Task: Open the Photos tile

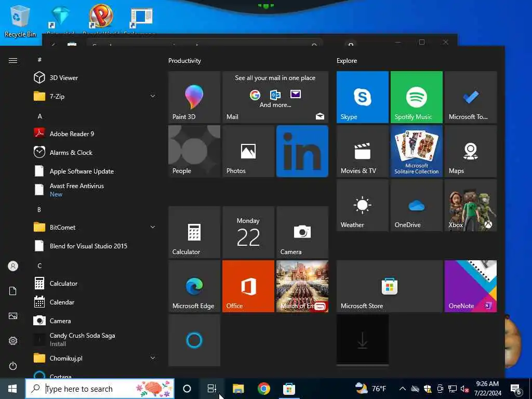Action: point(248,151)
